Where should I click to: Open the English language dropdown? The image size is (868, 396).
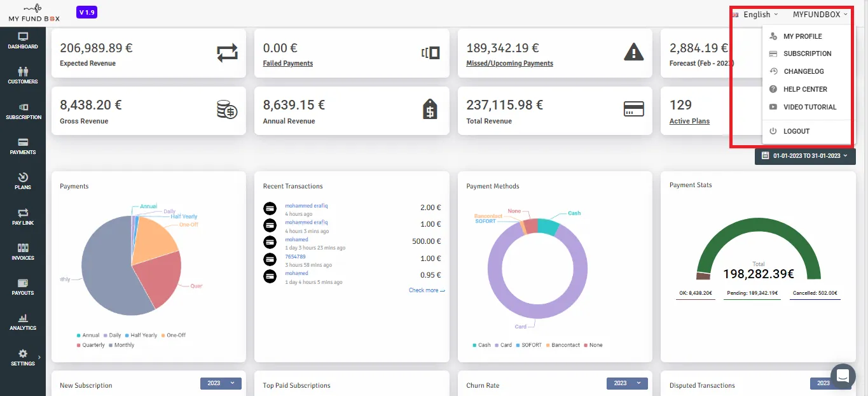pos(755,15)
